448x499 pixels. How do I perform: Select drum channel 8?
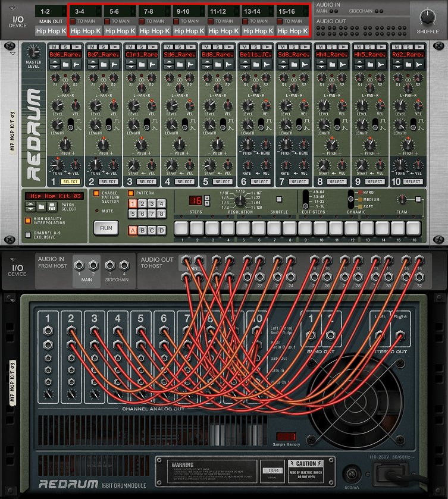pyautogui.click(x=337, y=182)
